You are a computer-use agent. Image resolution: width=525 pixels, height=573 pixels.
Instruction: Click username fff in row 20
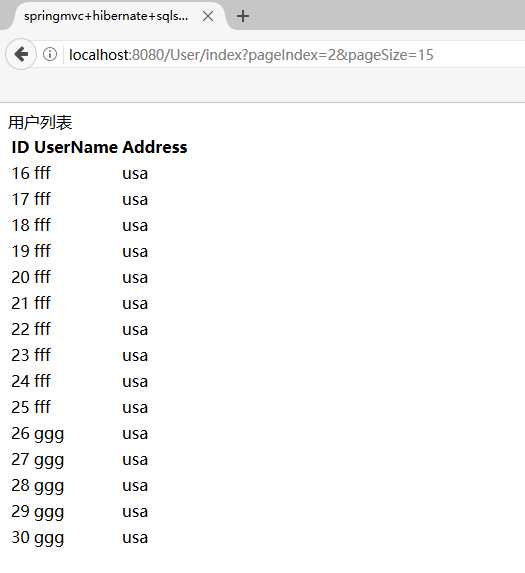click(x=42, y=277)
